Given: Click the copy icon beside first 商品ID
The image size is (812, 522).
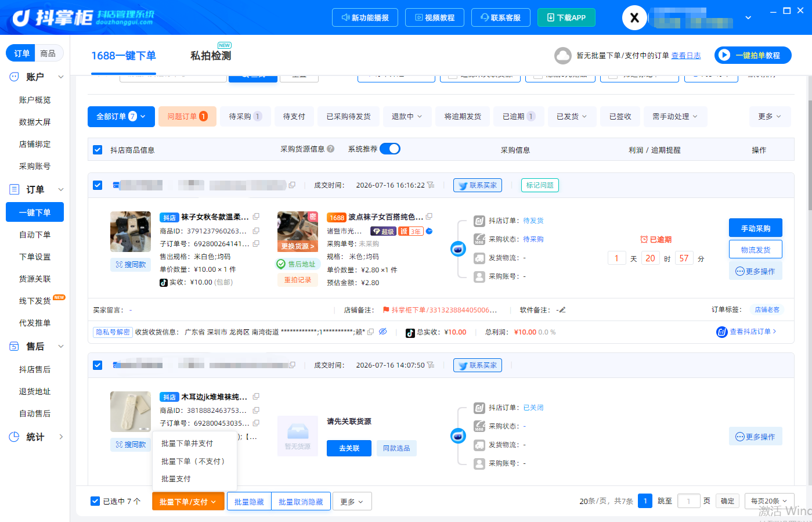Looking at the screenshot, I should pyautogui.click(x=256, y=231).
